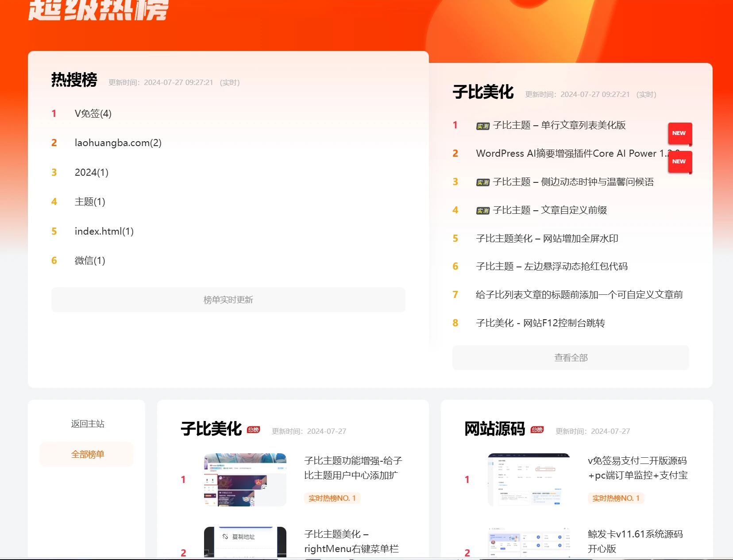Select 全部榜单 in the sidebar
Viewport: 733px width, 560px height.
(x=87, y=454)
